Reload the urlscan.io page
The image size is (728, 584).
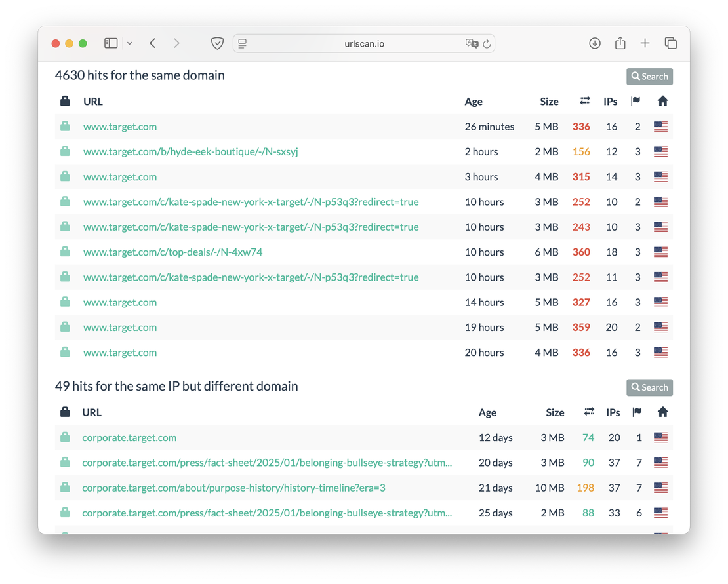487,43
